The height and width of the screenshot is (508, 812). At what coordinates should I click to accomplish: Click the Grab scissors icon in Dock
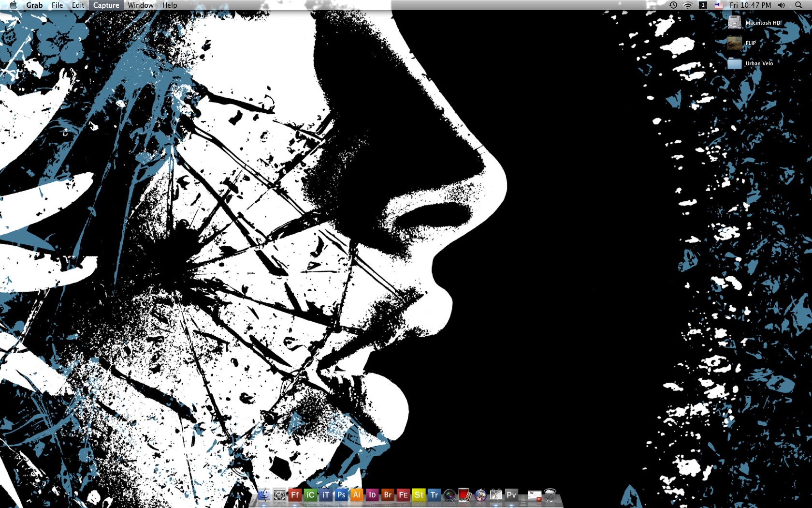[x=496, y=494]
